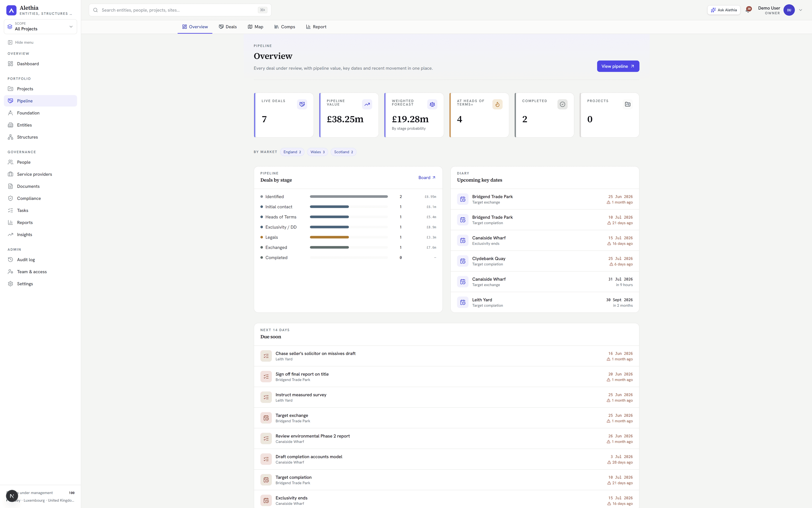Switch to the Overview tab
The image size is (812, 508).
point(195,27)
